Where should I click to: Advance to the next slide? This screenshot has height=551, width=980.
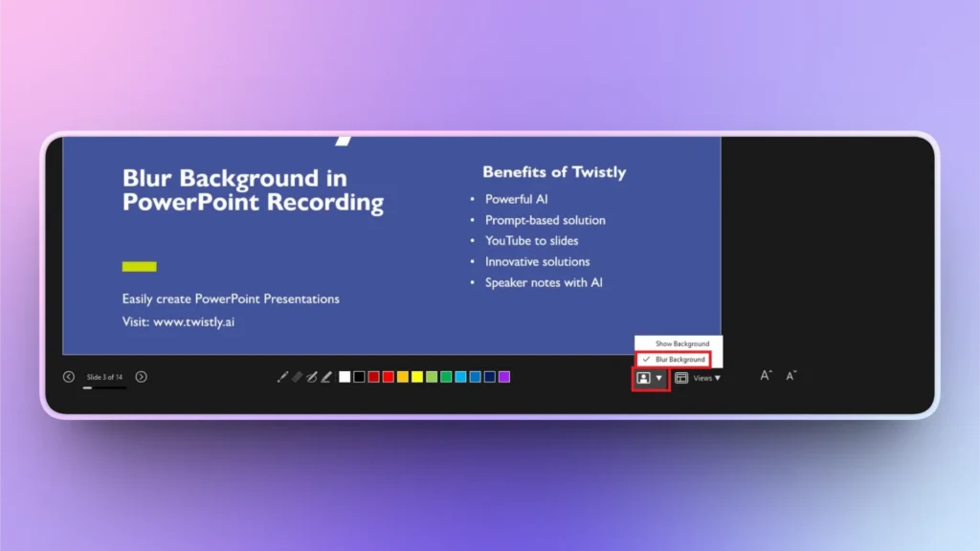[142, 377]
